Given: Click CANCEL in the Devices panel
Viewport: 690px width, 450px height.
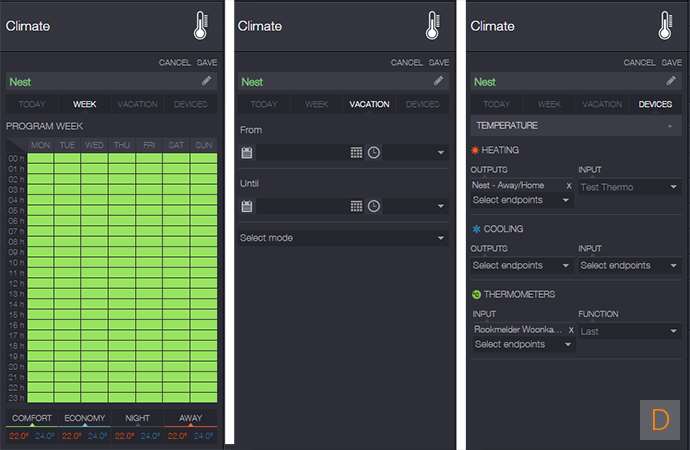Looking at the screenshot, I should 639,62.
